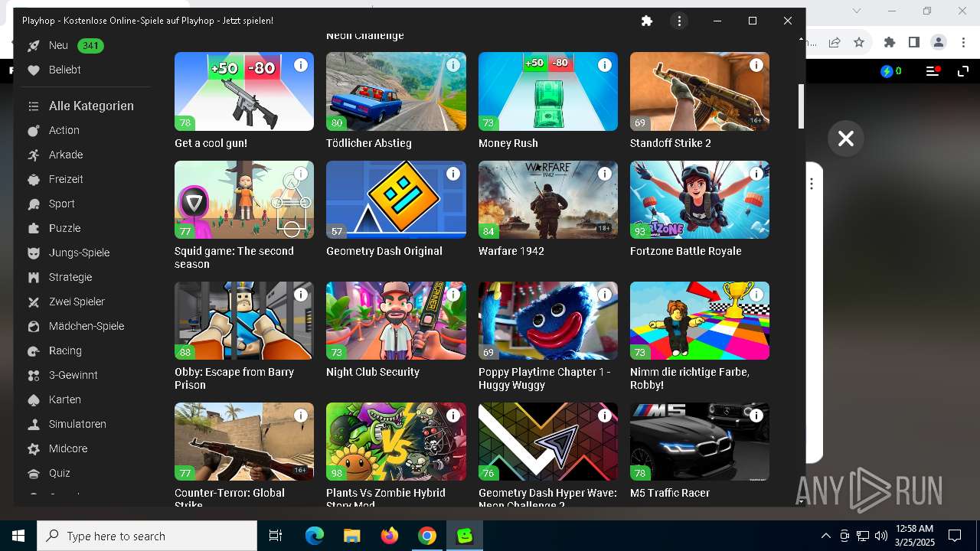Show info for Money Rush game
The image size is (980, 551).
[605, 65]
